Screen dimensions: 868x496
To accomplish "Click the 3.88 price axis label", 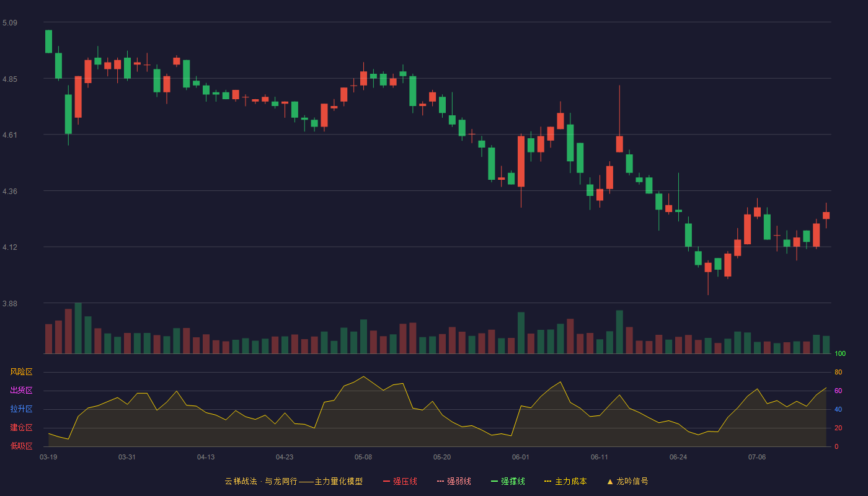I will point(10,304).
